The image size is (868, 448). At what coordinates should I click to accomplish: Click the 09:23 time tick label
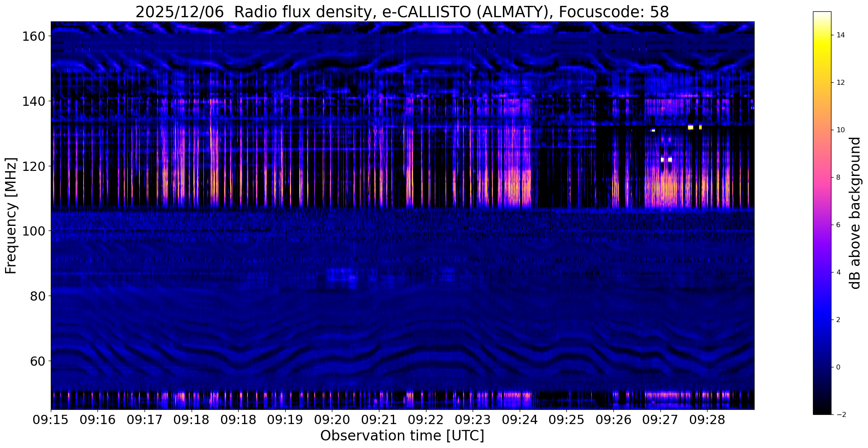pos(473,420)
